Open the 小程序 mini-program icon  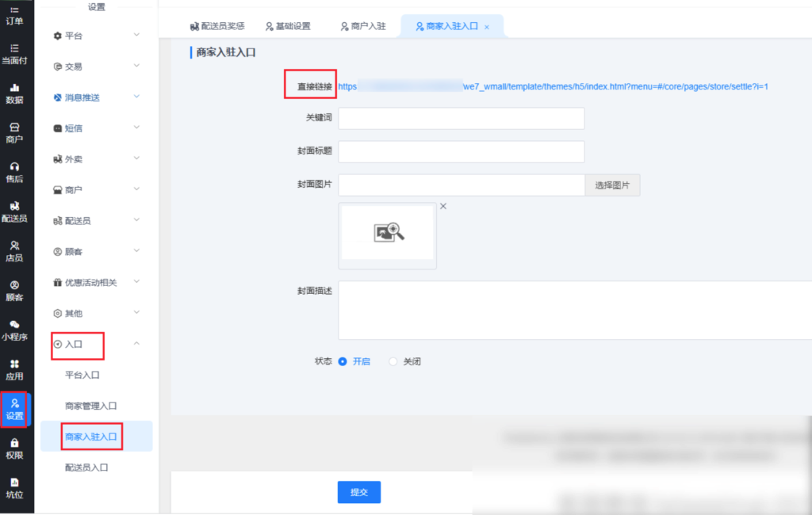(14, 330)
